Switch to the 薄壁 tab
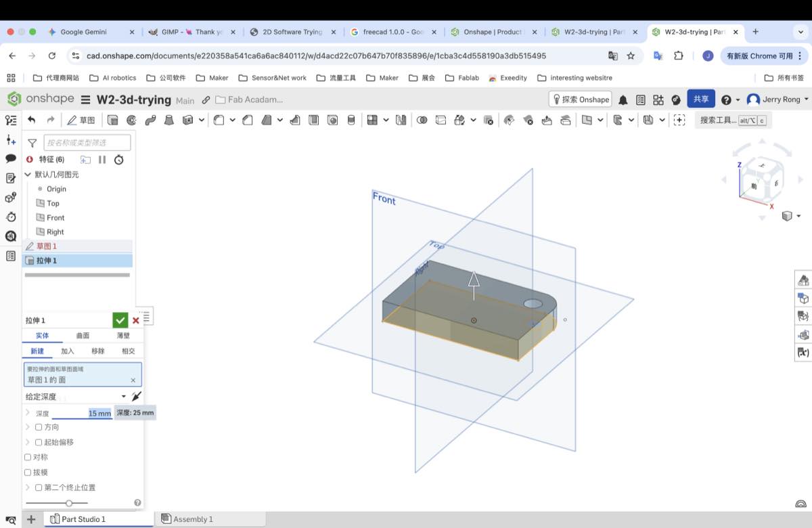 (123, 335)
